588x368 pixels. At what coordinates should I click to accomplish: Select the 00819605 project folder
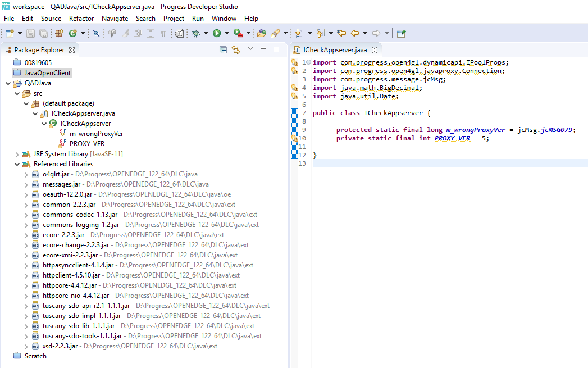tap(38, 63)
